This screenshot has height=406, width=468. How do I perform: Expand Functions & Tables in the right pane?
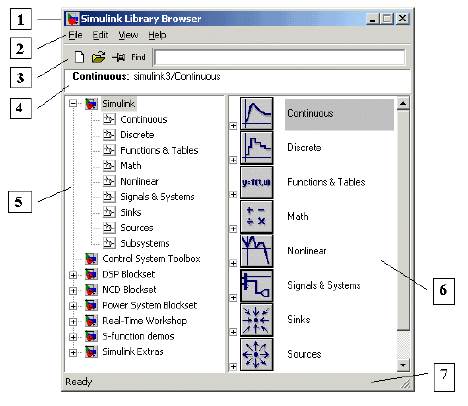[233, 195]
